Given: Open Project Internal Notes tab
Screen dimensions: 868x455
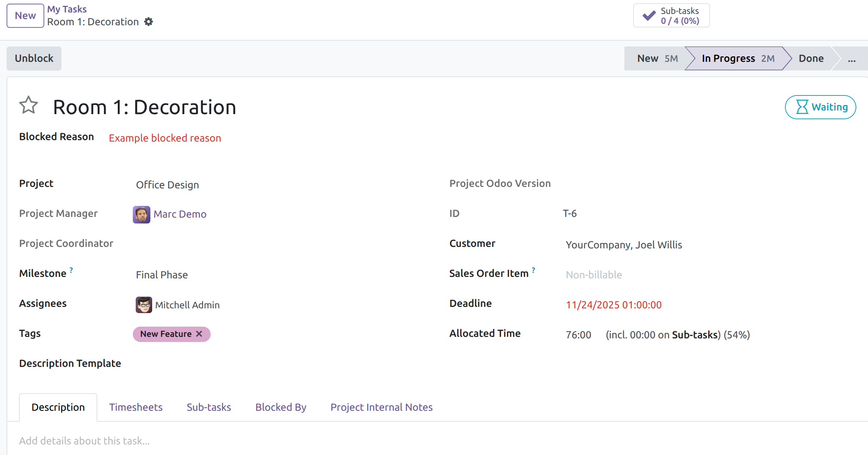Looking at the screenshot, I should [382, 407].
